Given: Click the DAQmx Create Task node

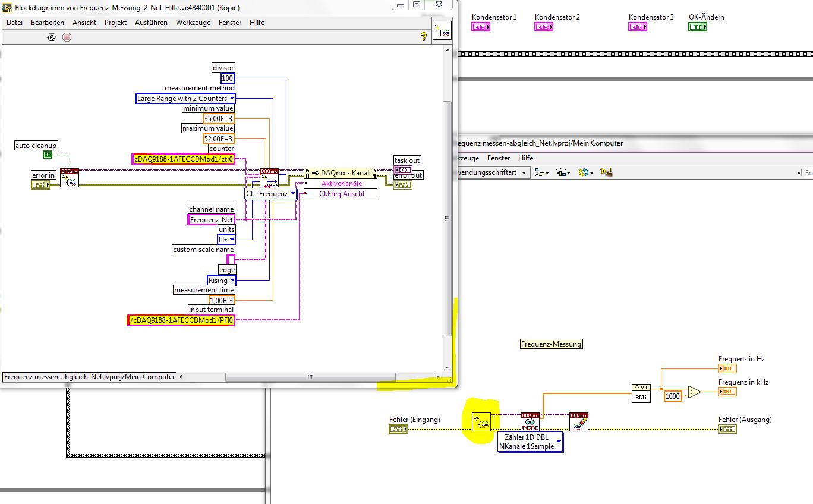Looking at the screenshot, I should click(x=69, y=177).
